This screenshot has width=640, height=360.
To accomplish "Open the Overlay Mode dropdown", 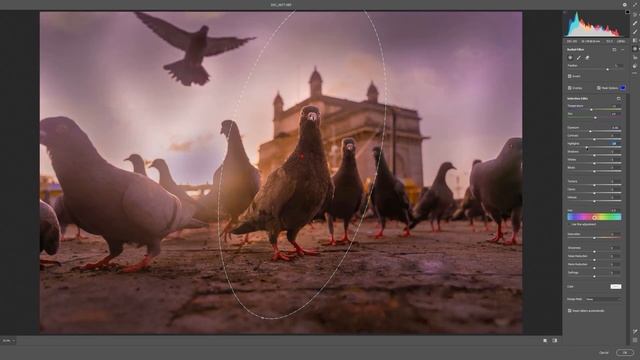I will point(603,299).
